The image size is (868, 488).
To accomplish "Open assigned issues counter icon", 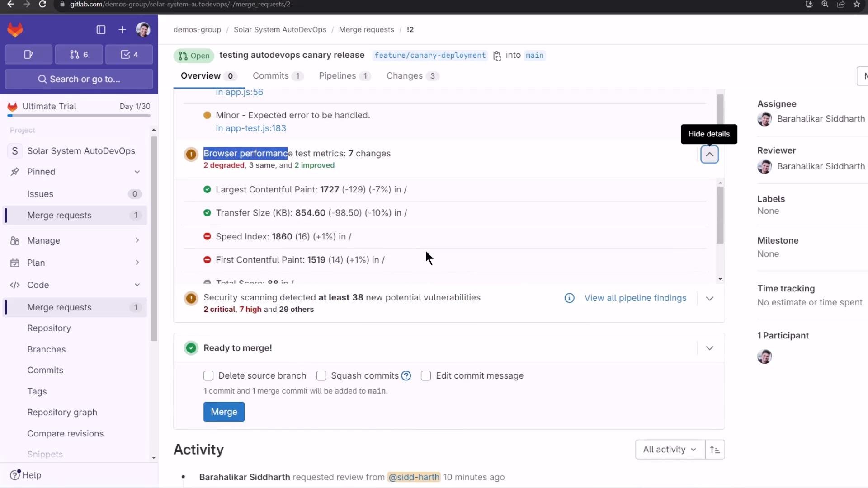I will click(28, 55).
